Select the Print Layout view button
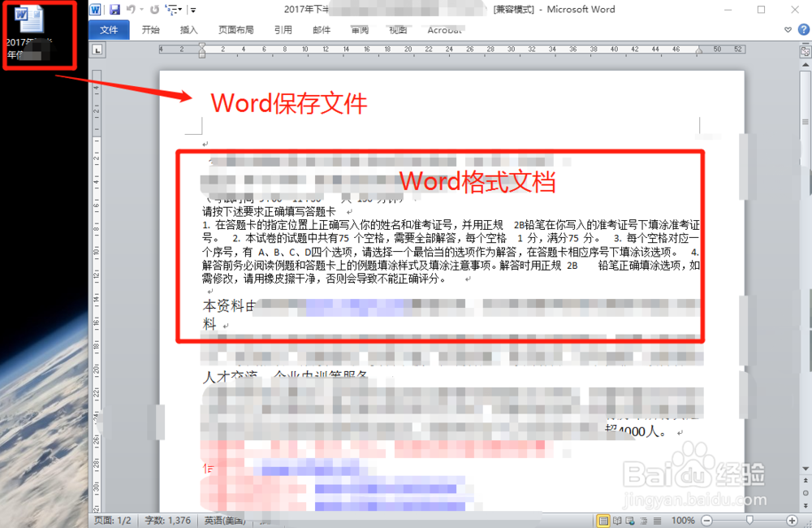The height and width of the screenshot is (528, 812). click(603, 521)
